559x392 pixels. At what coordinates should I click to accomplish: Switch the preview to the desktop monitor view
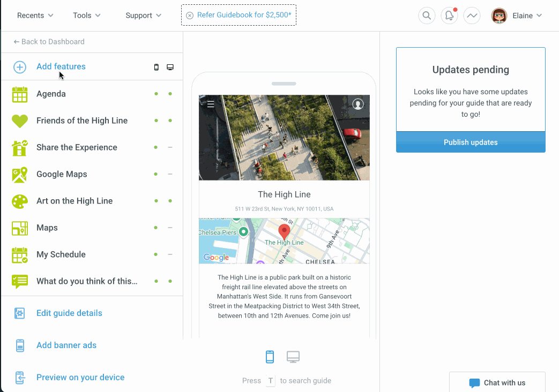(293, 357)
